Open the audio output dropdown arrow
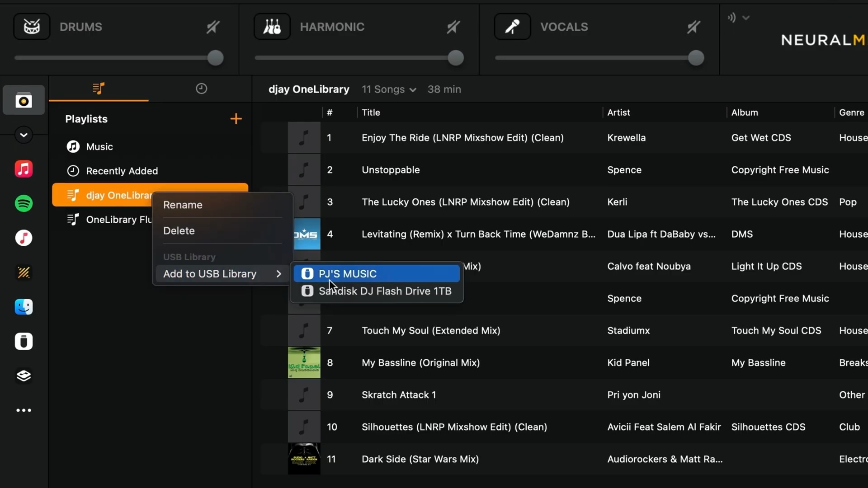The height and width of the screenshot is (488, 868). (x=746, y=18)
